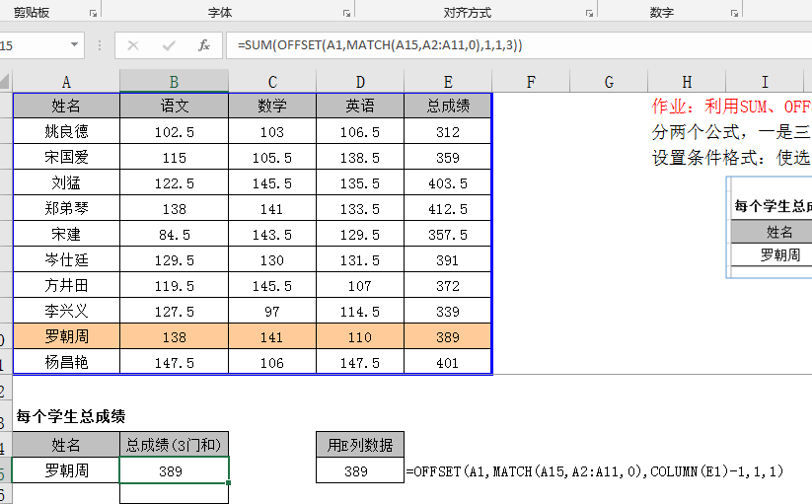Select the cell with name 姚良德
Viewport: 812px width, 504px height.
click(66, 131)
